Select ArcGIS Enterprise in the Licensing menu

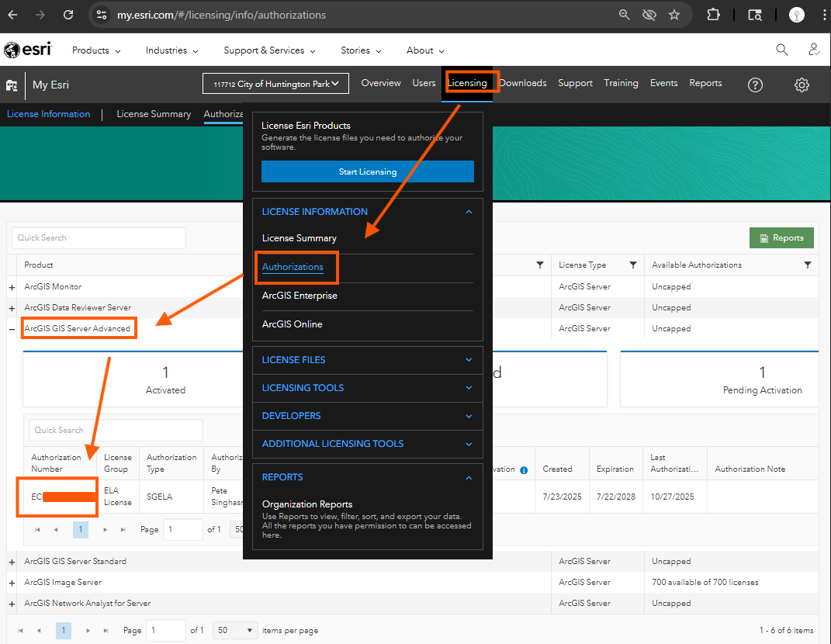pos(300,296)
